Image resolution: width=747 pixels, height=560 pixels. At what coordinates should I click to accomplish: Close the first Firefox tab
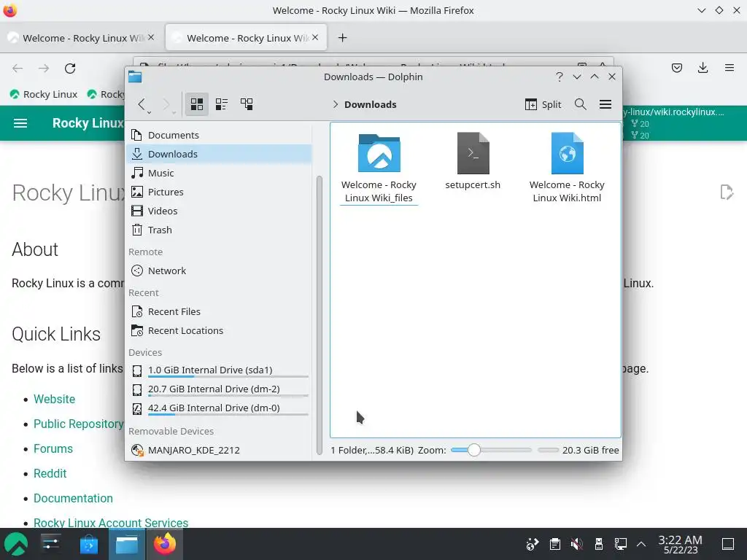[x=151, y=37]
